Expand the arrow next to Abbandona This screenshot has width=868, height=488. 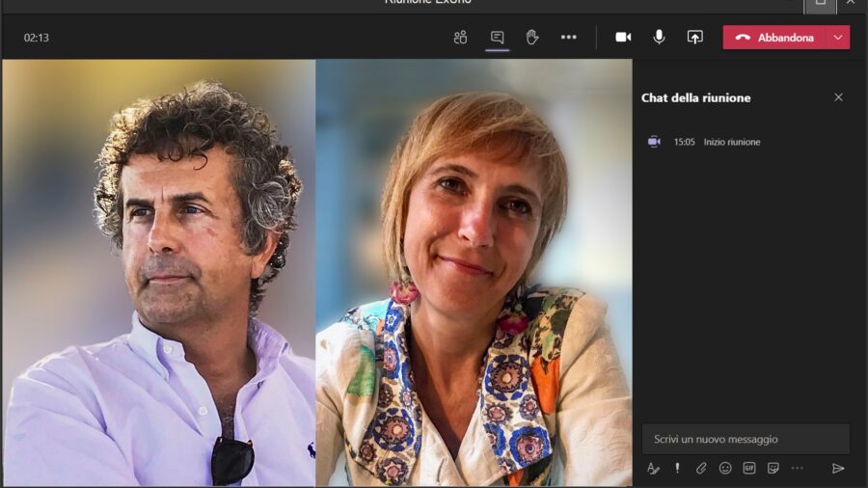point(838,38)
